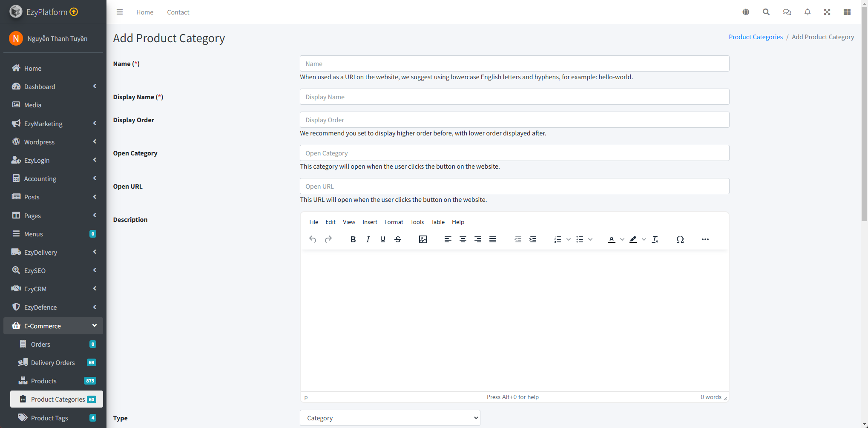Follow the Product Categories breadcrumb link

(x=755, y=37)
